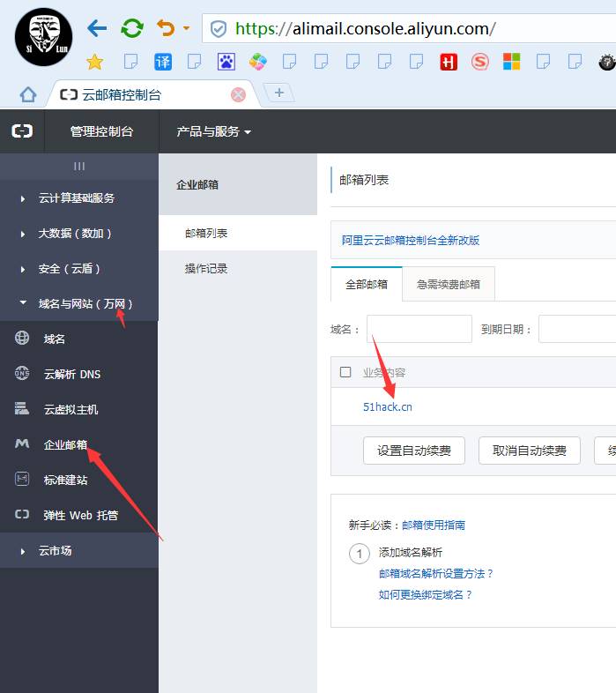
Task: Open 管理控制台 in the top bar
Action: click(101, 131)
